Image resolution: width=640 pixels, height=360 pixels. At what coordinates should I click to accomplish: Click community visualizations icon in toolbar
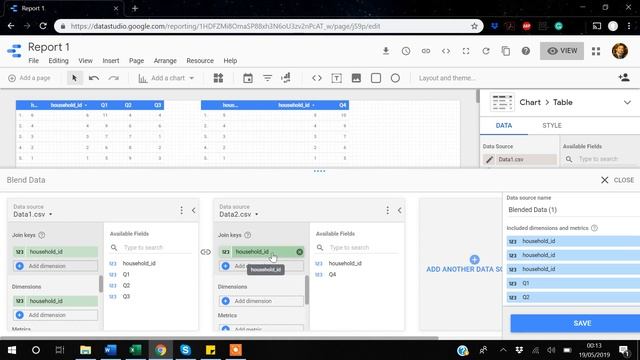click(218, 78)
